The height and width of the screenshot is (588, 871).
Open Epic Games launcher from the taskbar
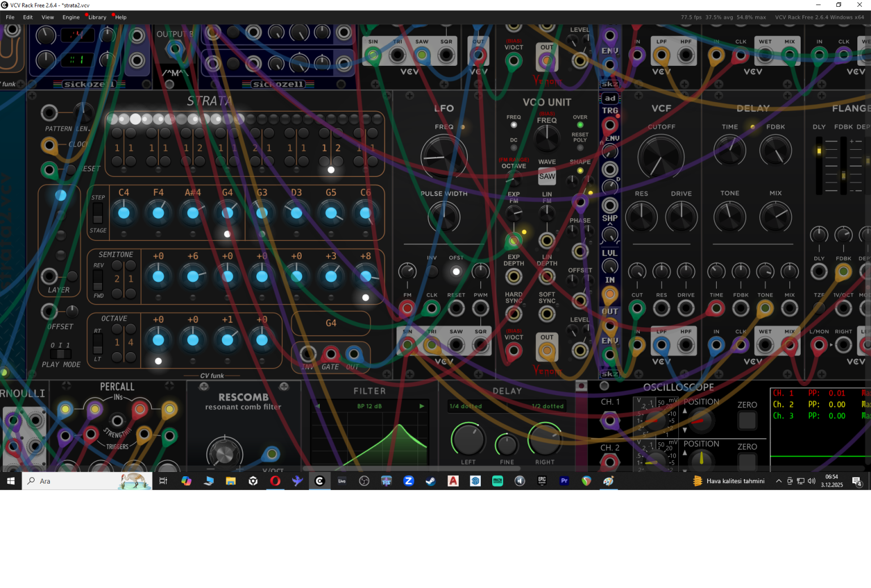(542, 481)
